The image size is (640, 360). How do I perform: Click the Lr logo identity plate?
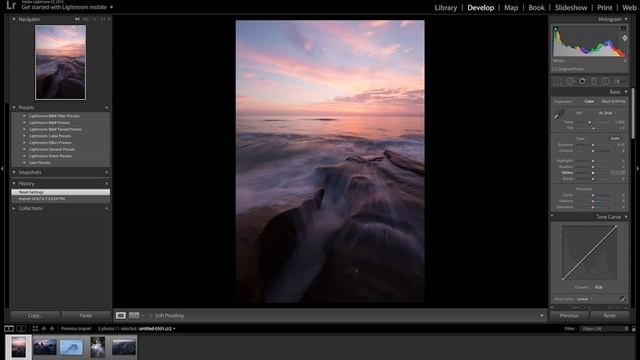(11, 5)
